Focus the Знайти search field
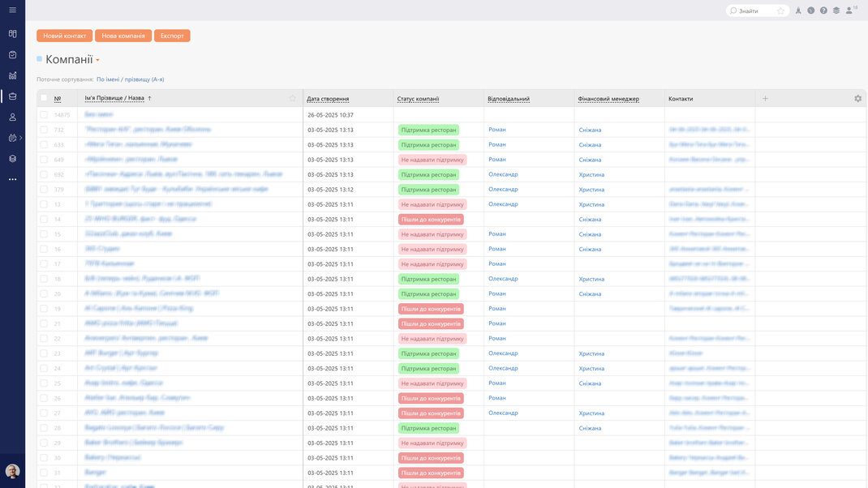The height and width of the screenshot is (488, 868). point(755,11)
